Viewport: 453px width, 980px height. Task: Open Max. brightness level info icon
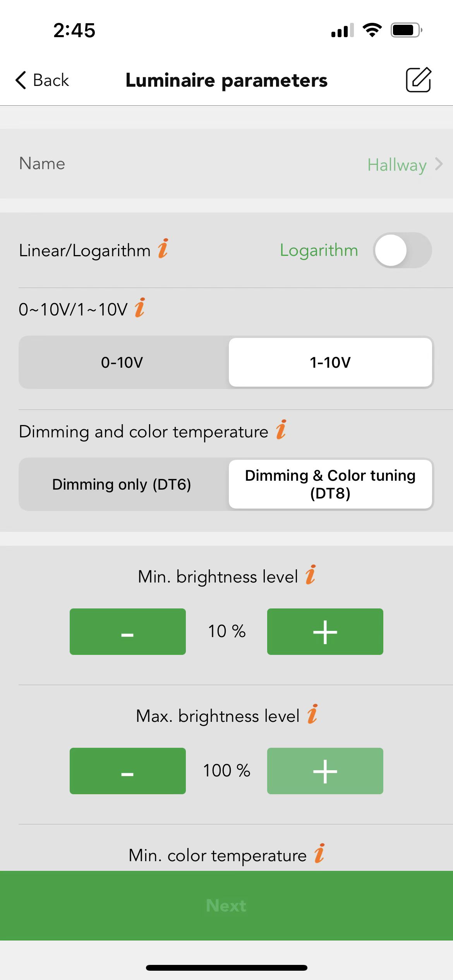coord(312,714)
